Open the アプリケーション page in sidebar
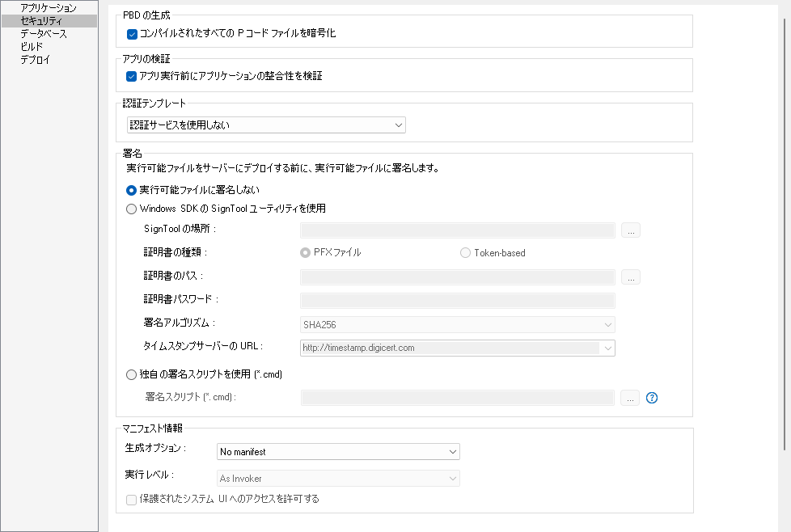 pos(49,8)
